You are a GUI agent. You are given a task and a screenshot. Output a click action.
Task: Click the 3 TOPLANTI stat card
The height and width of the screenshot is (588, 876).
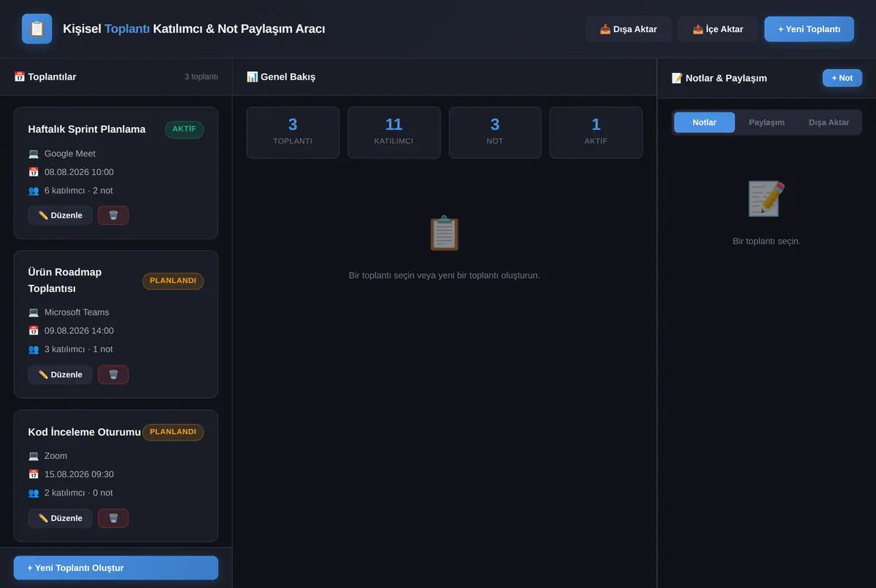pyautogui.click(x=293, y=132)
